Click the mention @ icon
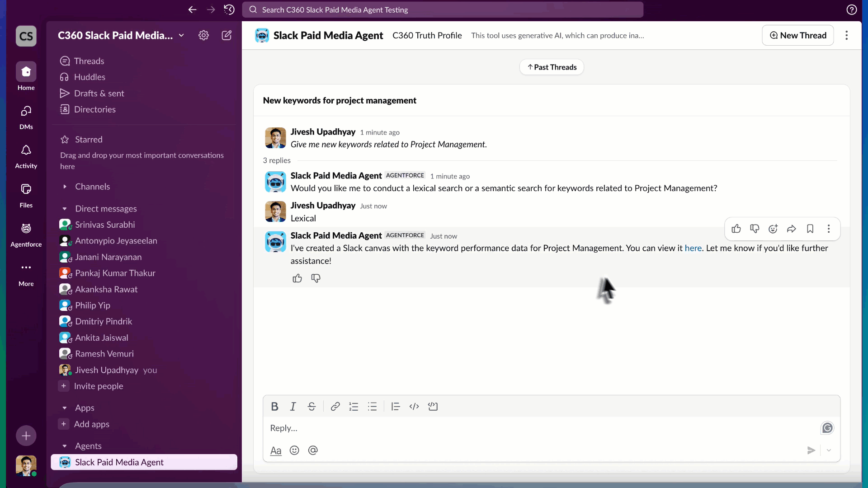 pos(313,450)
